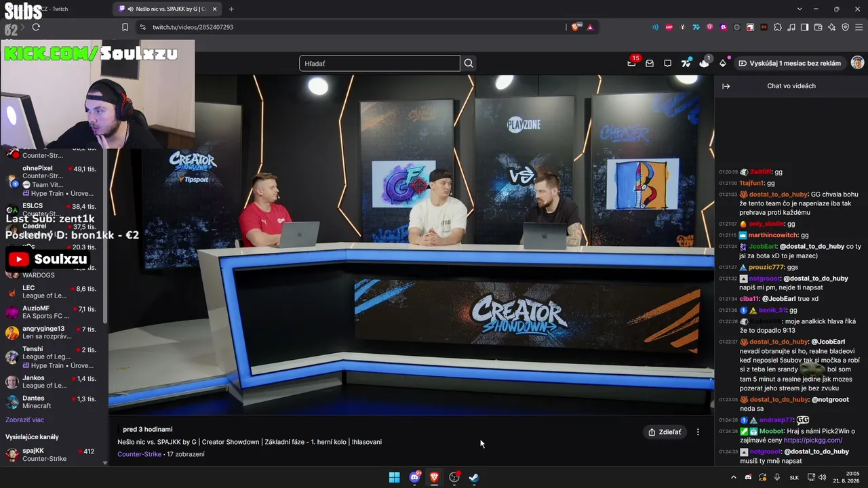This screenshot has height=488, width=868.
Task: Open the Brave Leo AI sparkle icon
Action: (x=831, y=27)
